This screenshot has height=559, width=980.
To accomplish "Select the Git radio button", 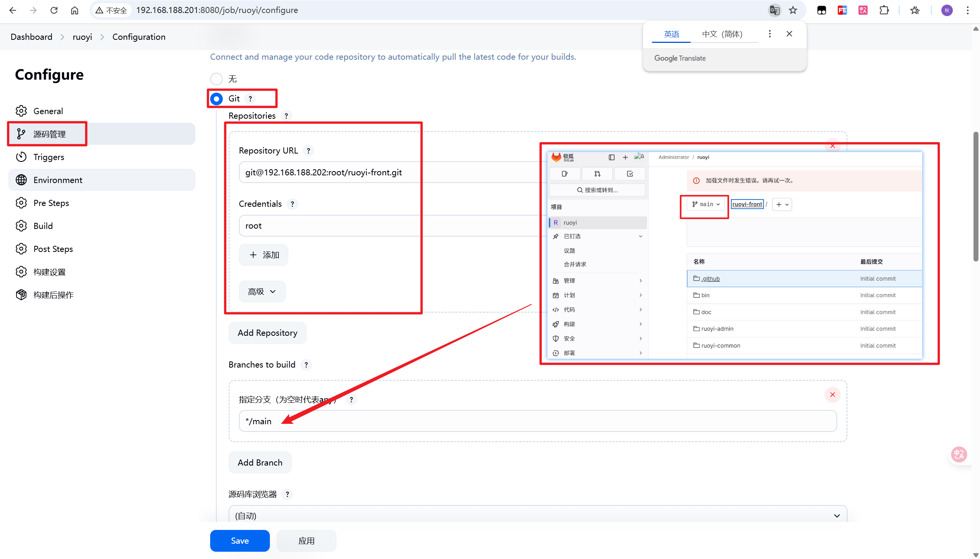I will click(217, 99).
